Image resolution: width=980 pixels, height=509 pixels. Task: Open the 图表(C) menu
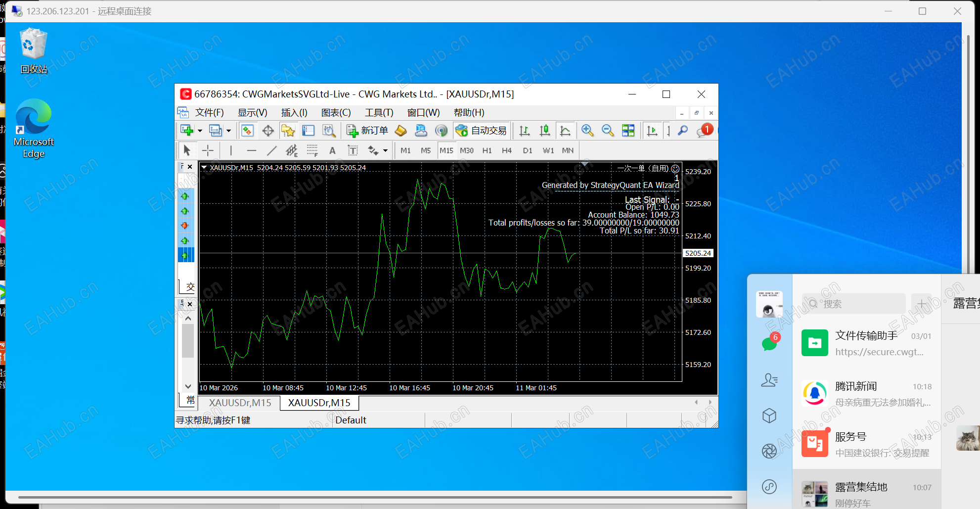(336, 113)
